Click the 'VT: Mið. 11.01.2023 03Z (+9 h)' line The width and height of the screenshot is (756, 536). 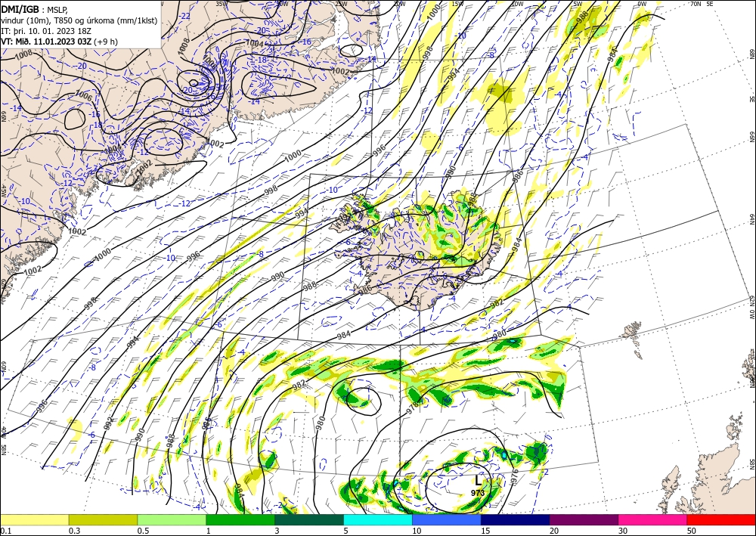(59, 42)
